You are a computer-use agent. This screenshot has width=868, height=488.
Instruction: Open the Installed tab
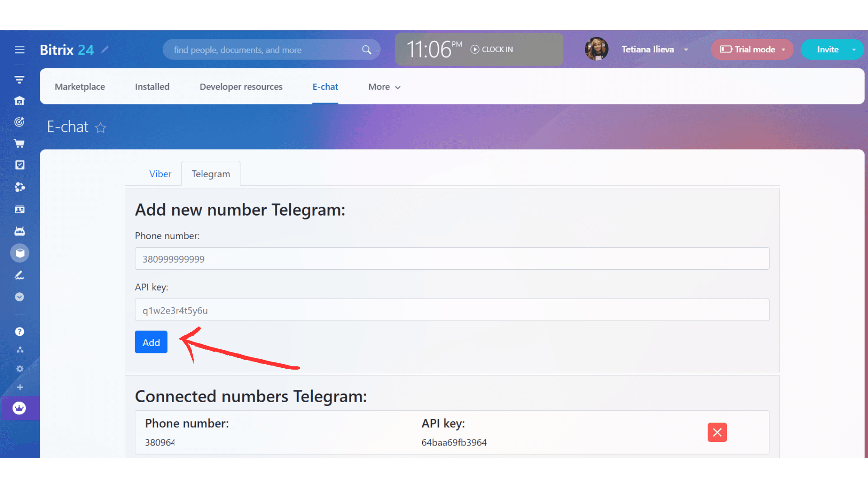(152, 87)
